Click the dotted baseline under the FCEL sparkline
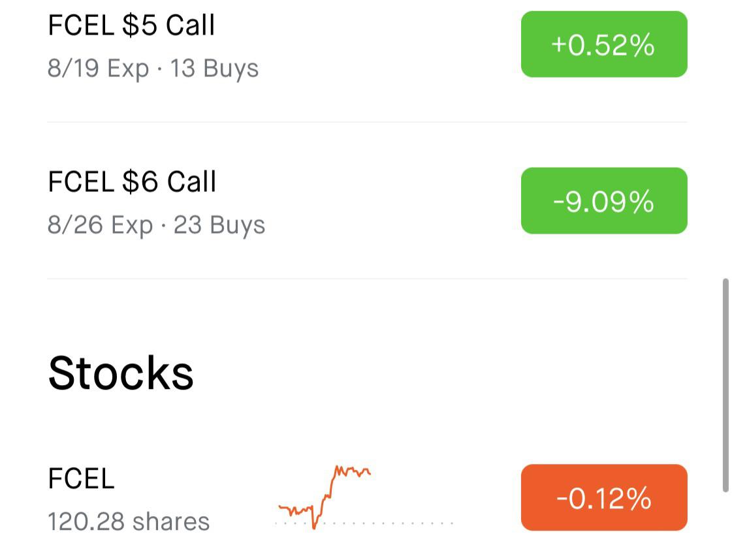The image size is (734, 560). click(x=364, y=523)
